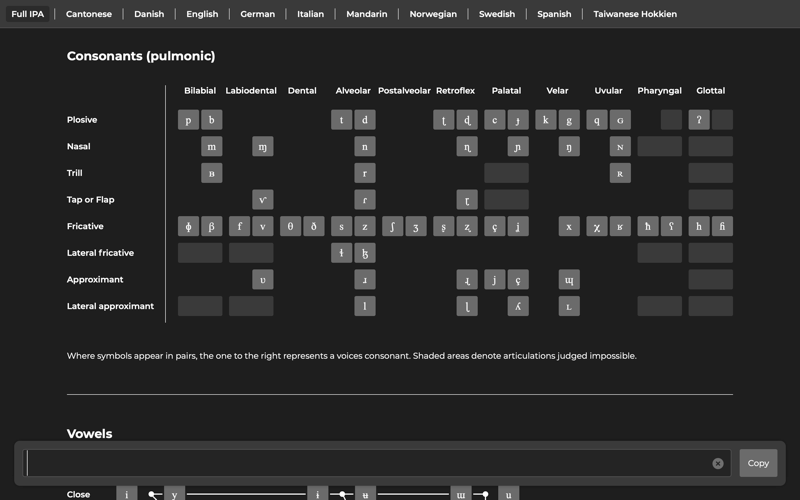Insert voiceless uvular fricative χ
The height and width of the screenshot is (500, 800).
click(596, 226)
